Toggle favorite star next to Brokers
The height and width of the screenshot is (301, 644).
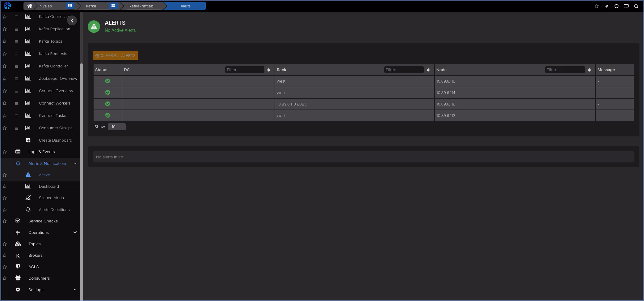click(x=5, y=256)
